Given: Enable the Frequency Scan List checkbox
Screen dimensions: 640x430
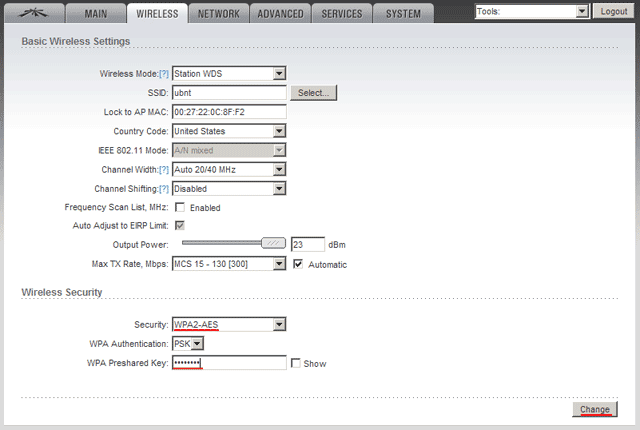Looking at the screenshot, I should point(180,207).
